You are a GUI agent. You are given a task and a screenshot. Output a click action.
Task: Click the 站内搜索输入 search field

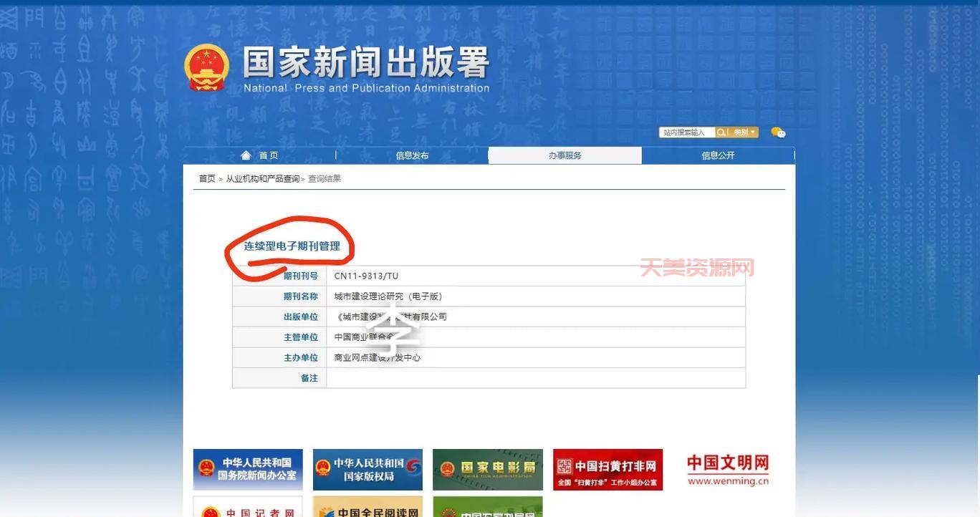(x=688, y=132)
